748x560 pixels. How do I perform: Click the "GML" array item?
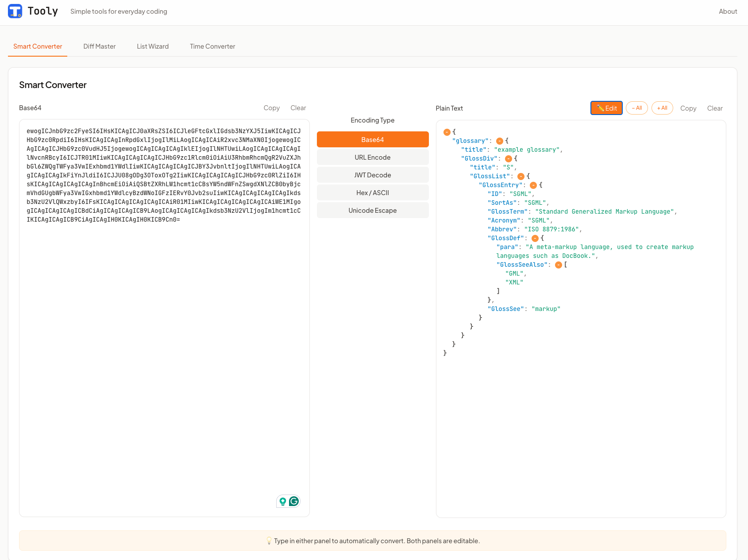pos(514,273)
